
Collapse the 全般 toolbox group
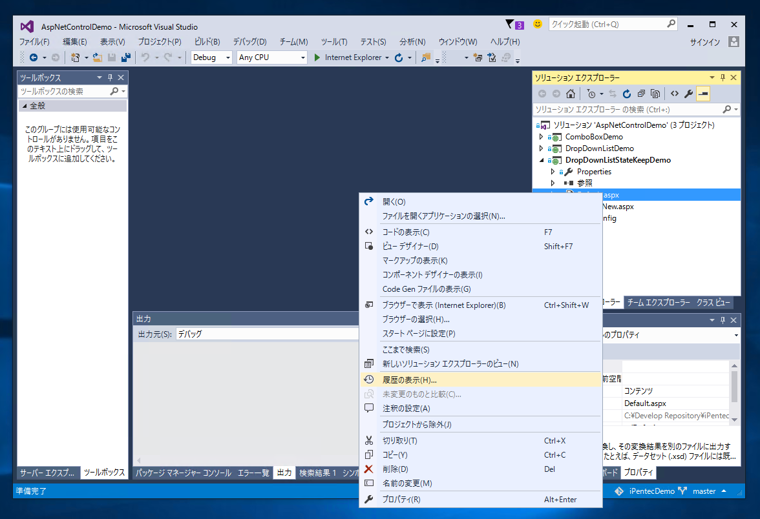tap(25, 106)
